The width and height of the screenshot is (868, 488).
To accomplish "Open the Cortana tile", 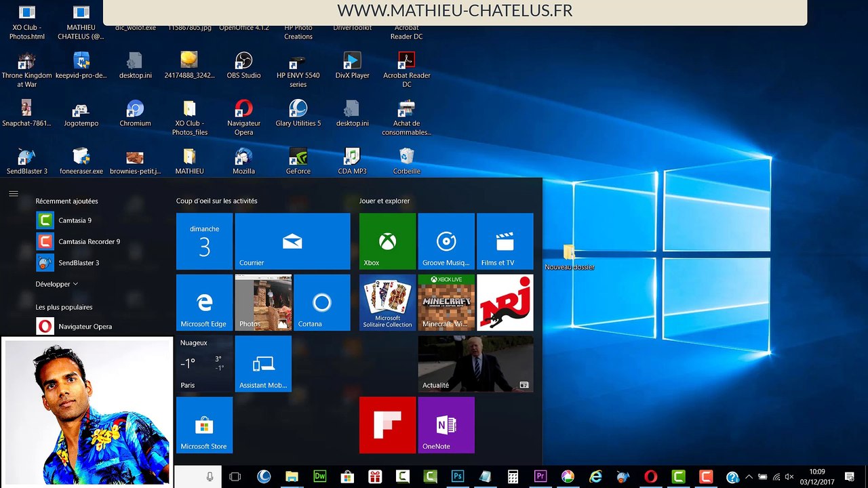I will point(322,302).
